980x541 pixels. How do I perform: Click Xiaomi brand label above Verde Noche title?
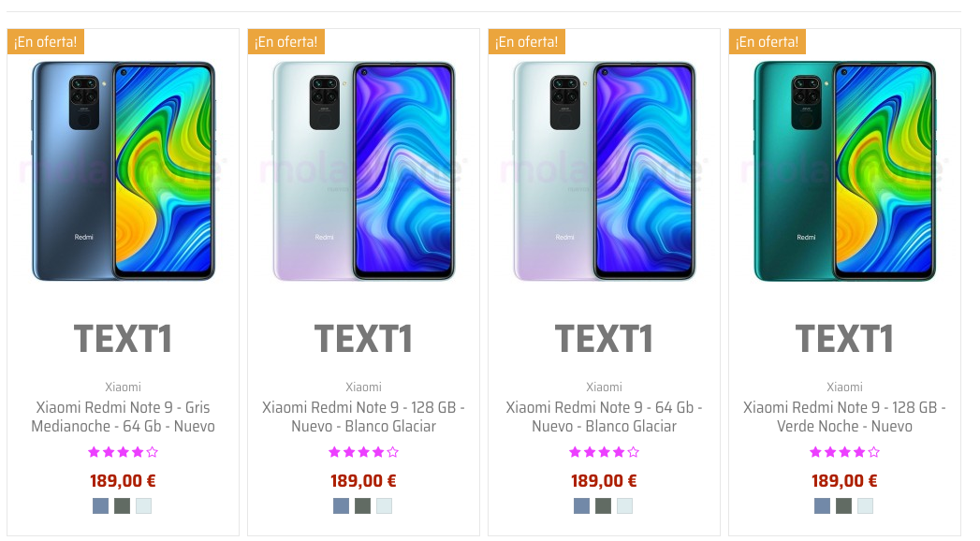[x=844, y=387]
